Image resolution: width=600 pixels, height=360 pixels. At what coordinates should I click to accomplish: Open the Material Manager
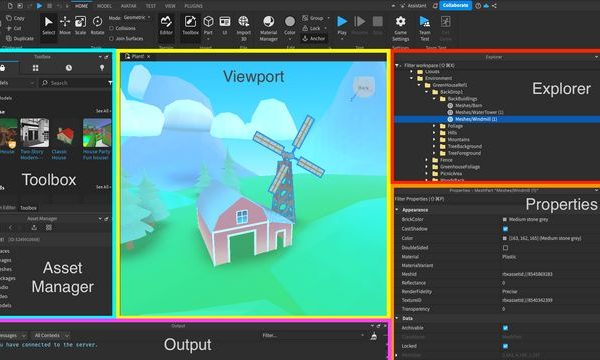coord(269,28)
